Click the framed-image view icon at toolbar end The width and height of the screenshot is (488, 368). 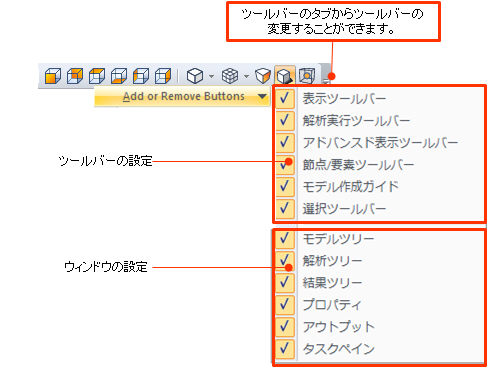point(307,76)
